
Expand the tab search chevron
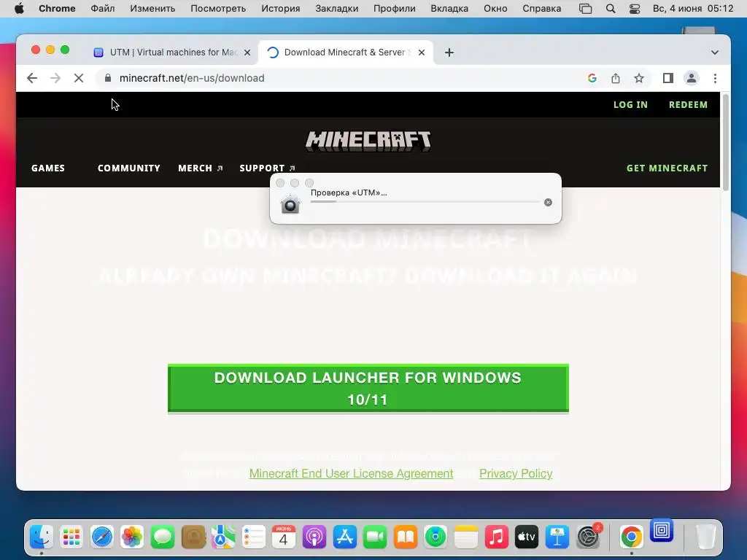(x=715, y=52)
